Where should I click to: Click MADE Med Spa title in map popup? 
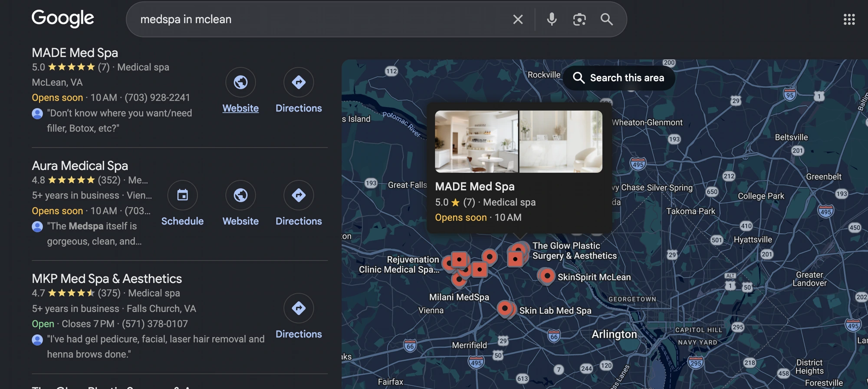point(475,186)
